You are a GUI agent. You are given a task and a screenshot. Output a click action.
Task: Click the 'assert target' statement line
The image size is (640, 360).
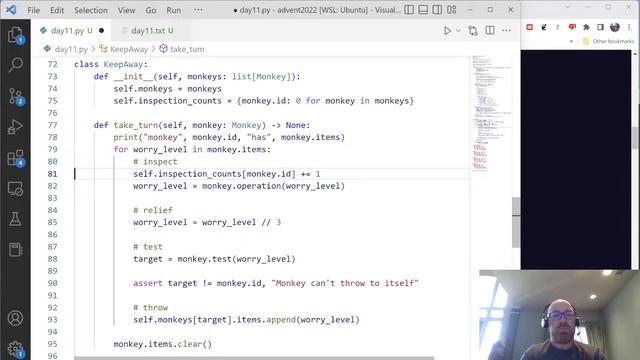click(276, 283)
